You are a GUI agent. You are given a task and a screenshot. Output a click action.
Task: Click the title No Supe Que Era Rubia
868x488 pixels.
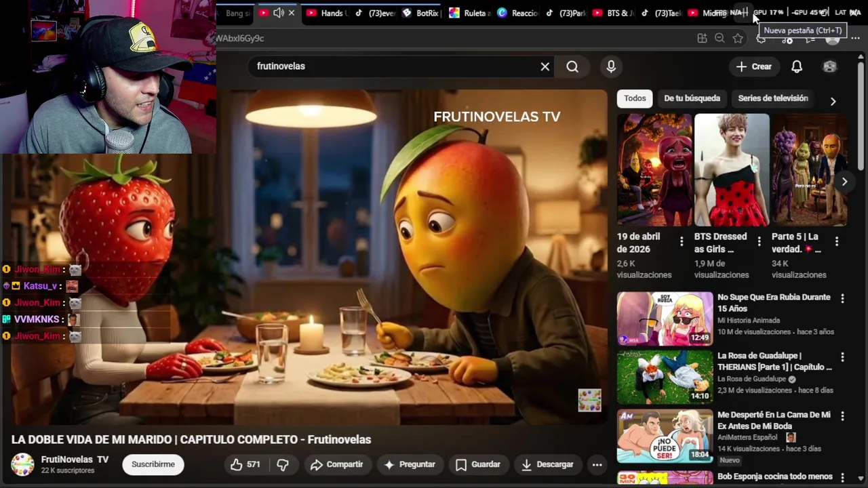(x=774, y=303)
